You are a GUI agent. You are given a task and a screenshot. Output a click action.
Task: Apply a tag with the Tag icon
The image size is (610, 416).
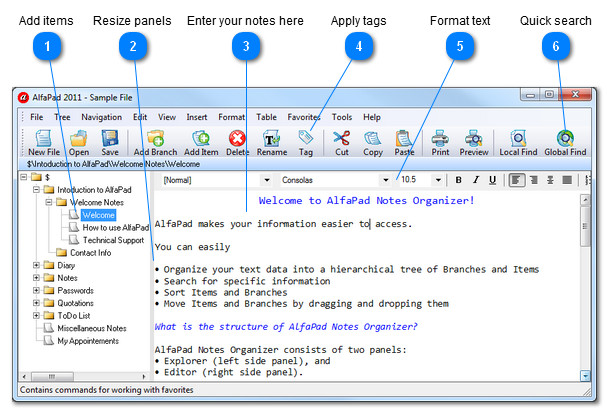(306, 142)
